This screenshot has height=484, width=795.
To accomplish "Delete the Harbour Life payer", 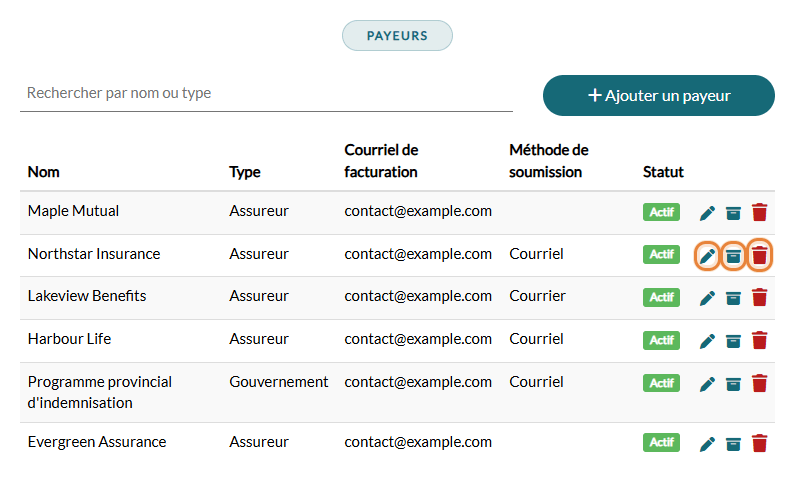I will (x=760, y=341).
